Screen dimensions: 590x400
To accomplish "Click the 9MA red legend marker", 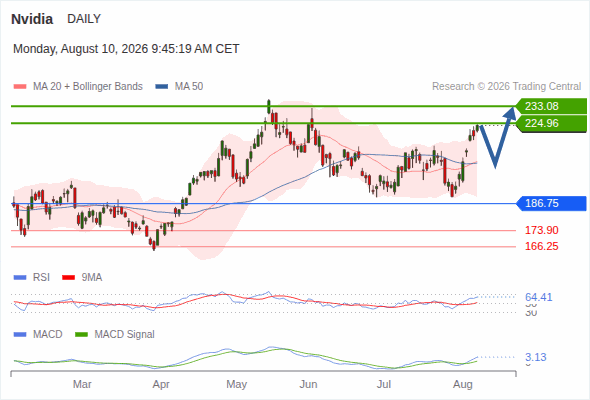I will click(68, 278).
